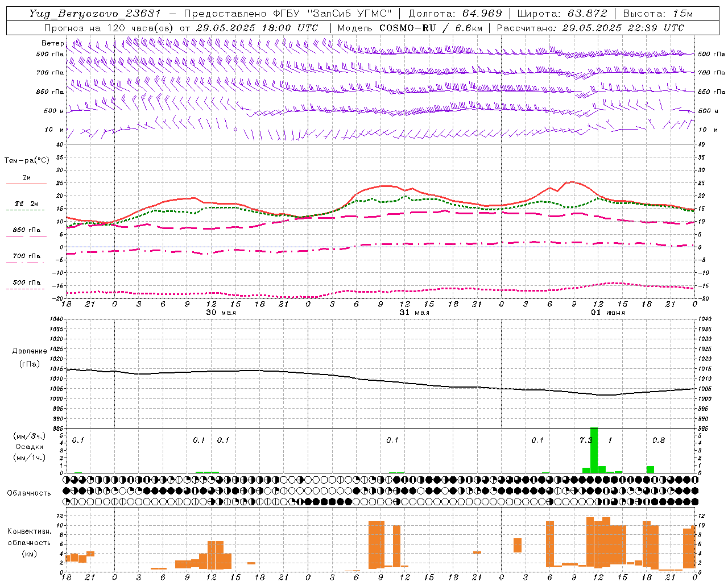Viewport: 728px width, 582px height.
Task: Select the Модель COSMO-RU / 6.6км label
Action: (409, 28)
